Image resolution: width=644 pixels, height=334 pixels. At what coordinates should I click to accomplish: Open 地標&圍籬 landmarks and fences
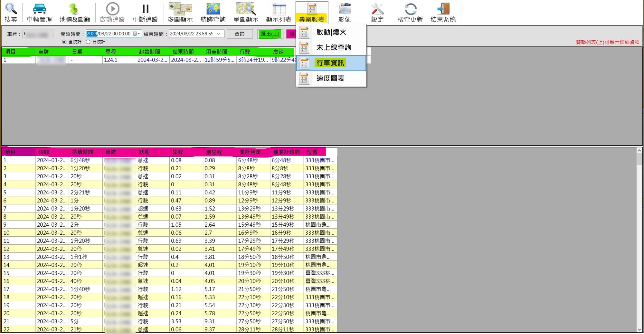(x=75, y=13)
